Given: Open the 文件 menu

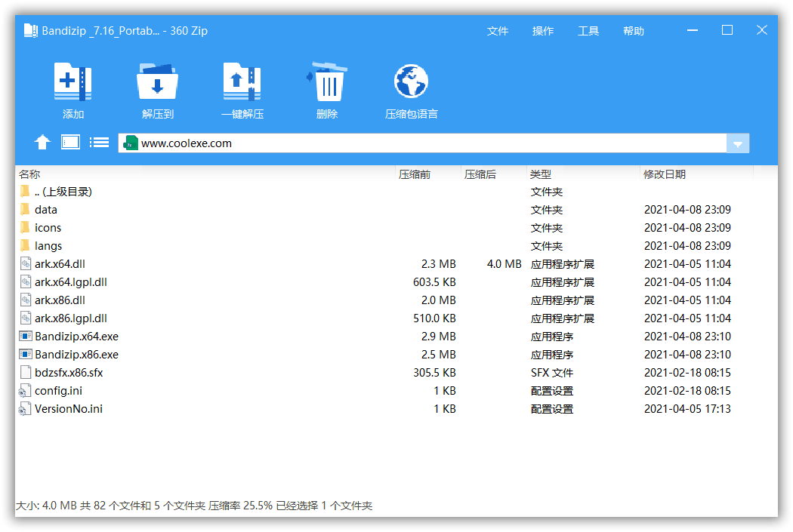Looking at the screenshot, I should (x=498, y=32).
